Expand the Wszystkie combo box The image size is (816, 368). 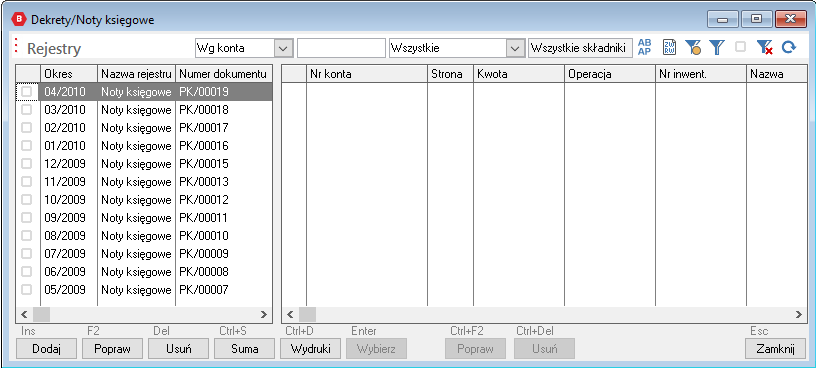515,48
